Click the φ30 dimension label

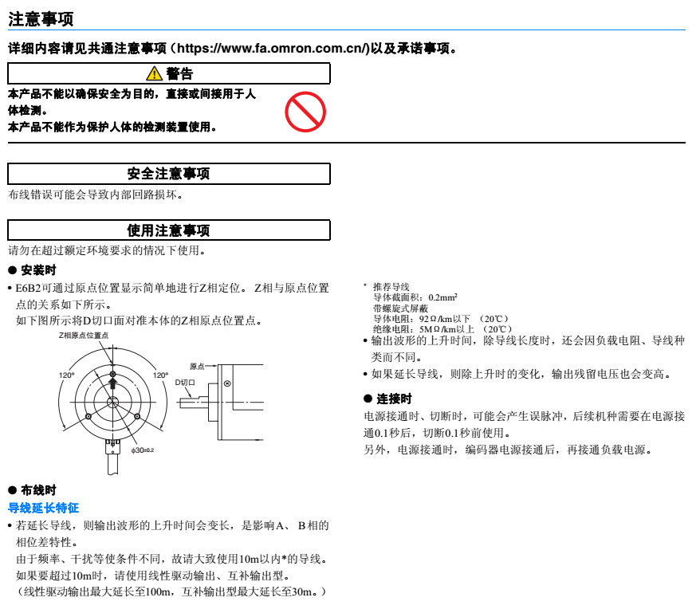click(x=142, y=451)
